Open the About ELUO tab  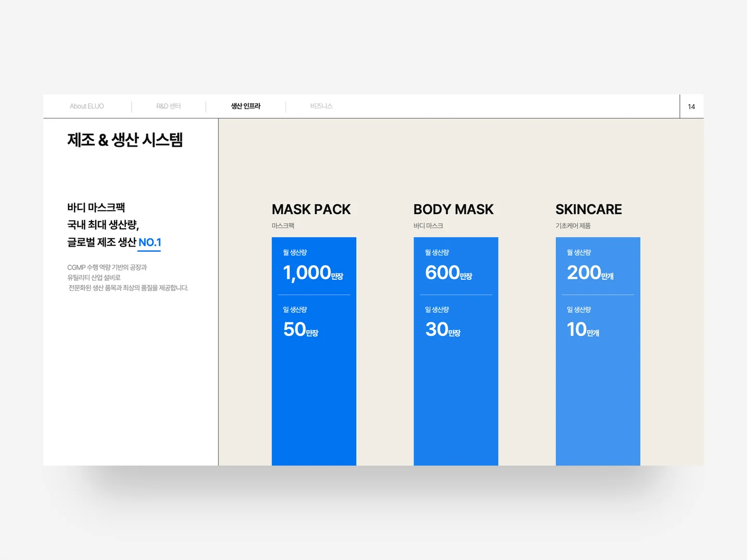tap(87, 106)
